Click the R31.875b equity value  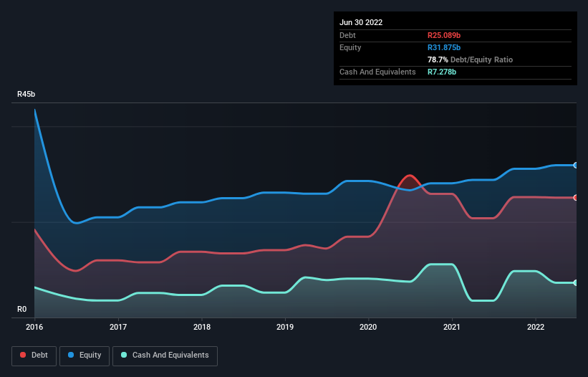click(444, 47)
